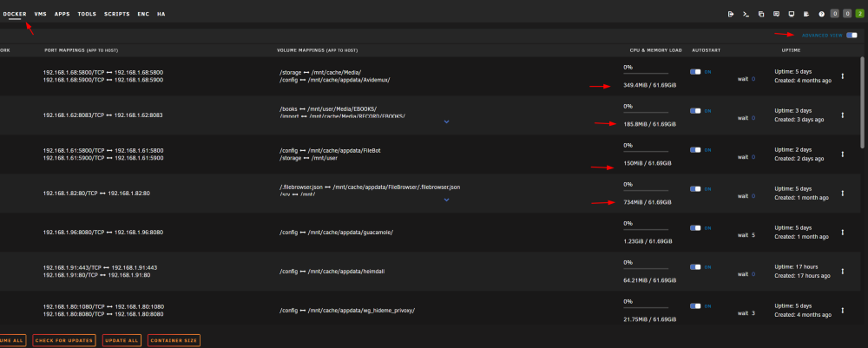Click the 'Uptime: 17 hours' text
Screen dimensions: 868x348
click(x=796, y=266)
